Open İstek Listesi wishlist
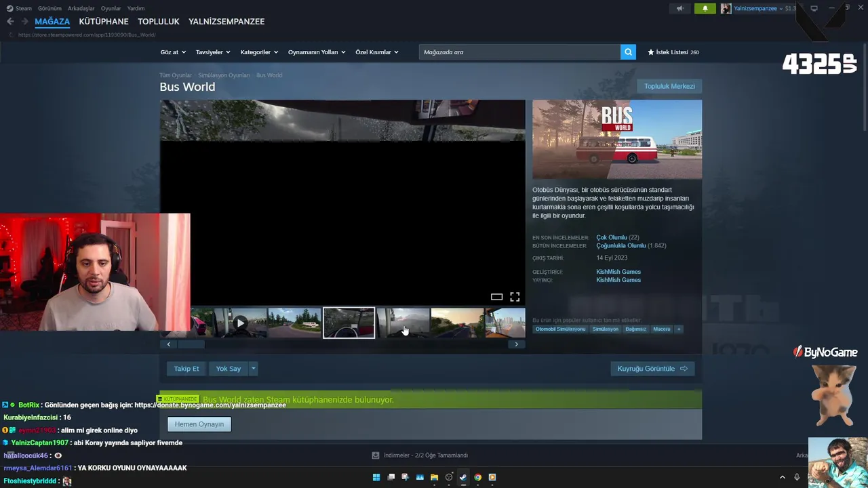 click(673, 52)
